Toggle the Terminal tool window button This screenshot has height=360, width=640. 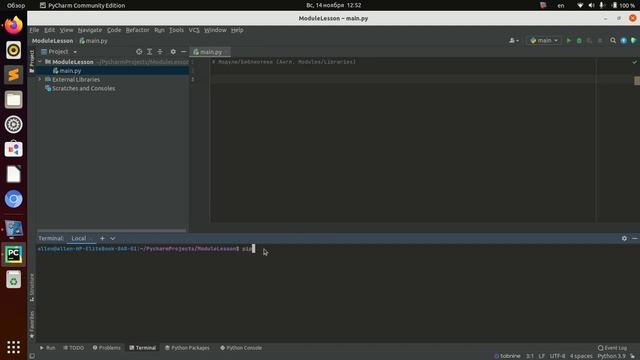click(x=143, y=348)
